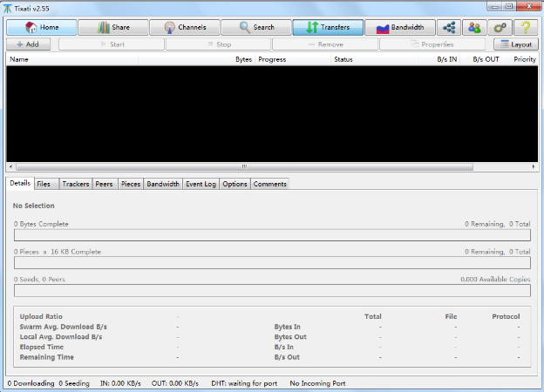Click the DHT network icon

pos(449,27)
